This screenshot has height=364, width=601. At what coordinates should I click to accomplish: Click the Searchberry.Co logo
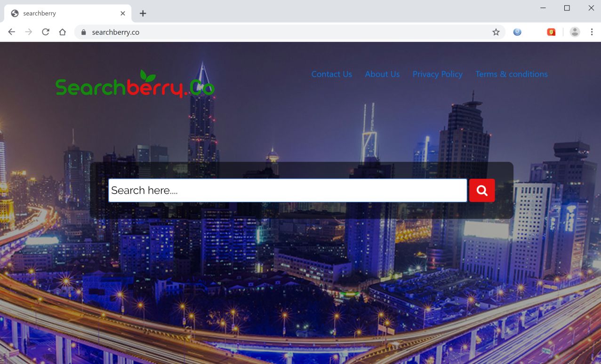[135, 85]
